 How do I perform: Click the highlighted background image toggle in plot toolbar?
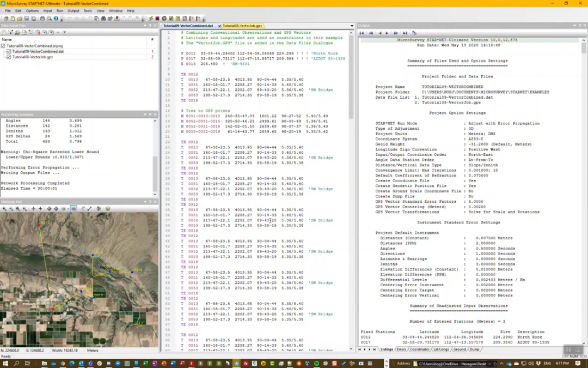(73, 209)
